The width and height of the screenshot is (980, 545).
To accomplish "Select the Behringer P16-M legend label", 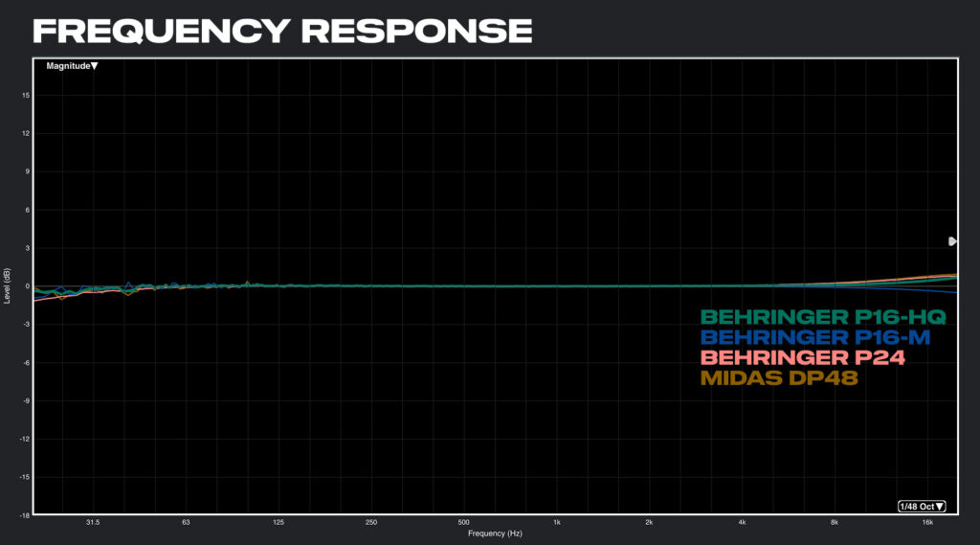I will tap(815, 337).
